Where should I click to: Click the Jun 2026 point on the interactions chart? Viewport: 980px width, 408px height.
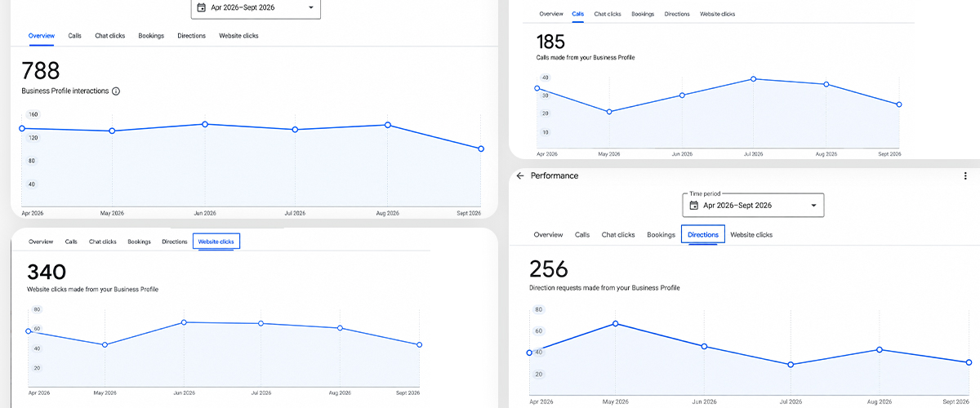205,124
